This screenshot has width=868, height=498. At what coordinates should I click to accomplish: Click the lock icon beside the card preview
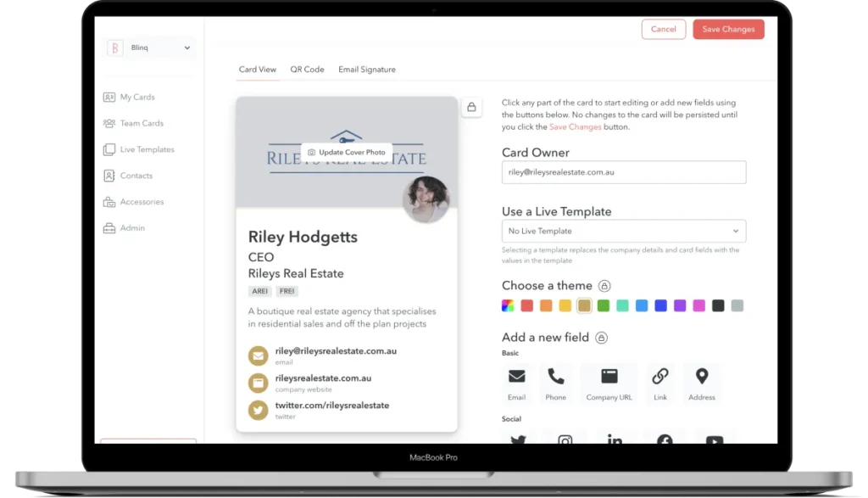[x=471, y=107]
